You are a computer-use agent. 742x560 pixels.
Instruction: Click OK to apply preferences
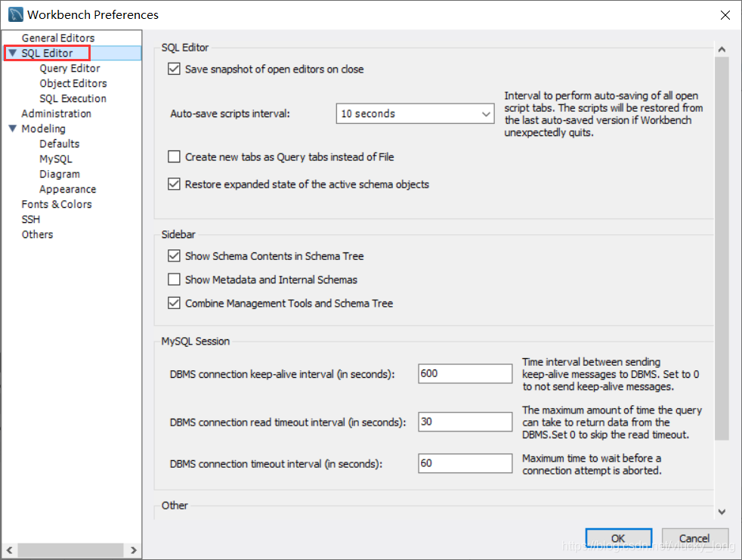coord(619,538)
